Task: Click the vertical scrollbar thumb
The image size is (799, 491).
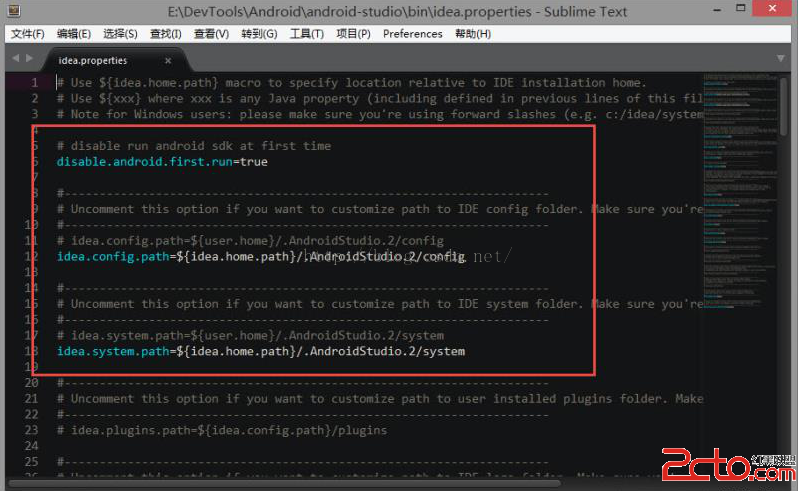Action: coord(783,106)
